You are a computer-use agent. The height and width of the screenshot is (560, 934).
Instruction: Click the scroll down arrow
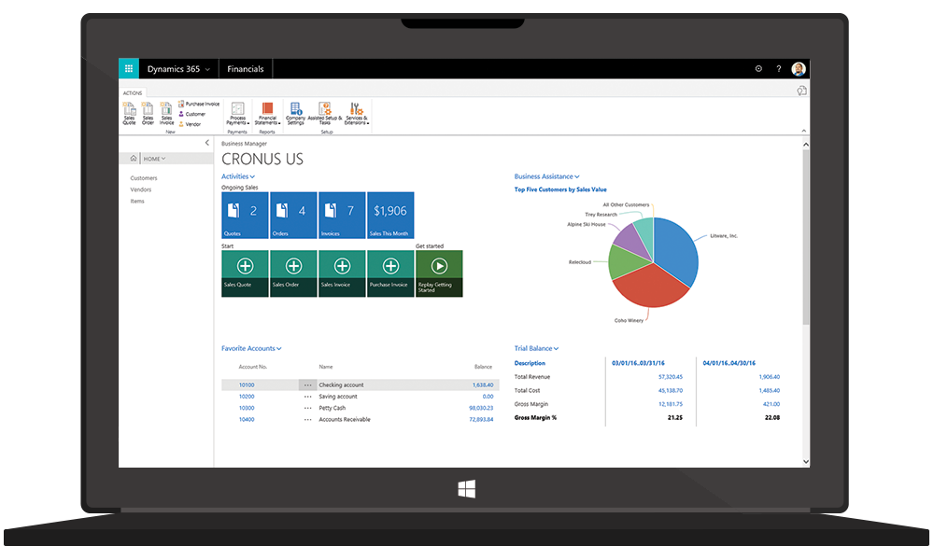(x=805, y=461)
